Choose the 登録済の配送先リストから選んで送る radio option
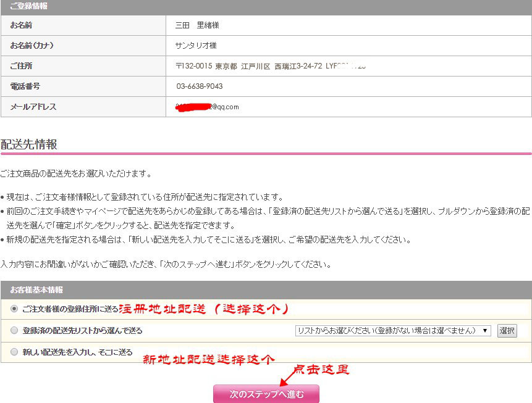The height and width of the screenshot is (403, 532). (x=14, y=330)
